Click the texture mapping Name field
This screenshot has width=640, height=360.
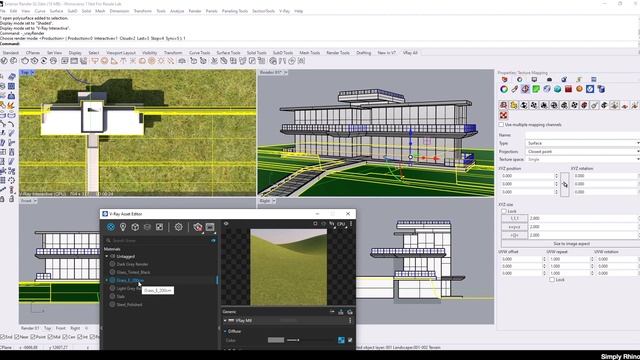point(582,135)
